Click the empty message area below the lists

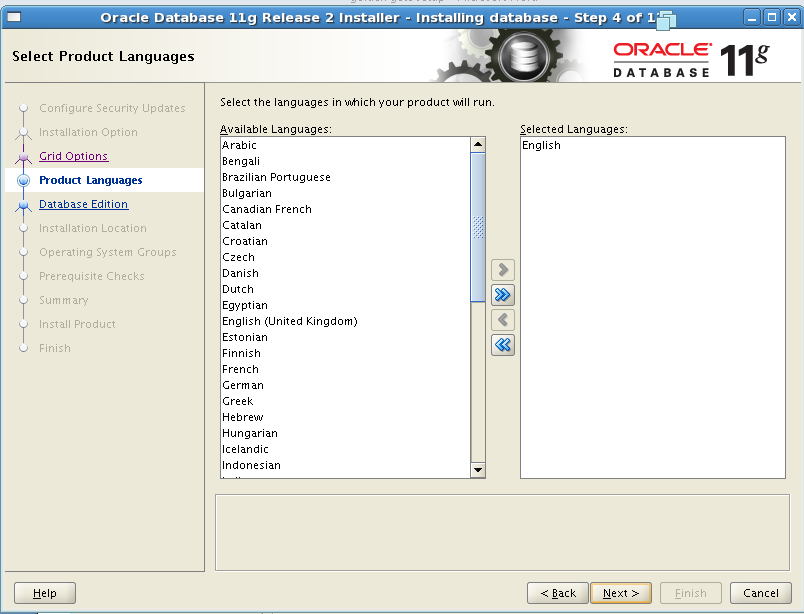coord(502,532)
